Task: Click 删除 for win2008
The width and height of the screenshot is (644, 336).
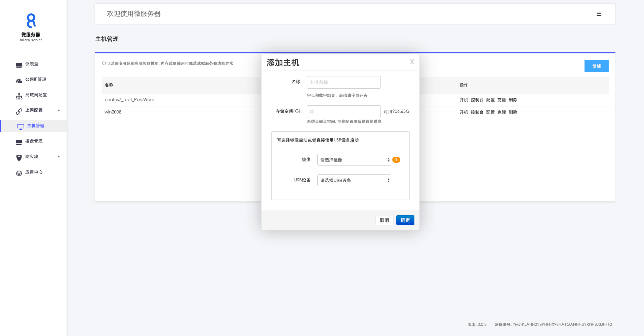Action: pos(513,112)
